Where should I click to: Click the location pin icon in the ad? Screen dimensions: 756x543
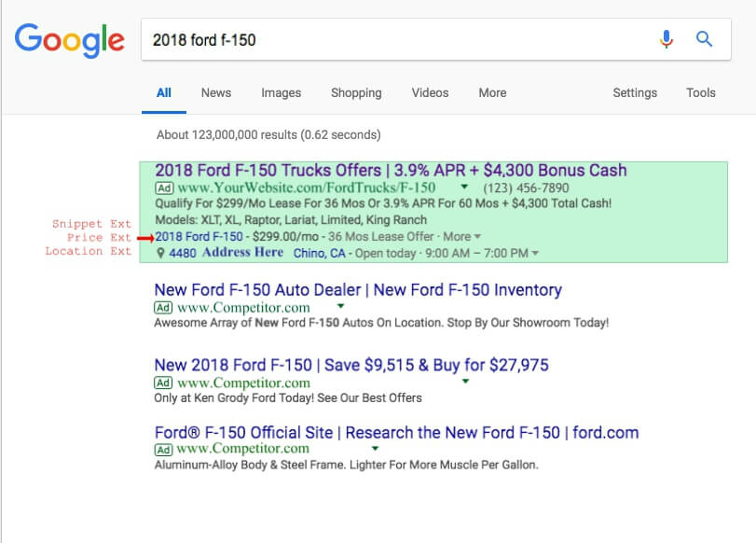(161, 253)
